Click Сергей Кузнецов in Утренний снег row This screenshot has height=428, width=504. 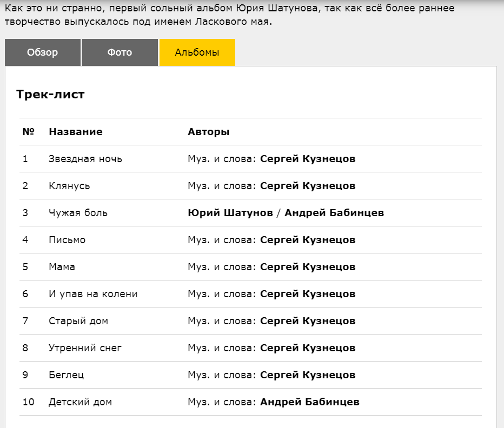coord(308,347)
